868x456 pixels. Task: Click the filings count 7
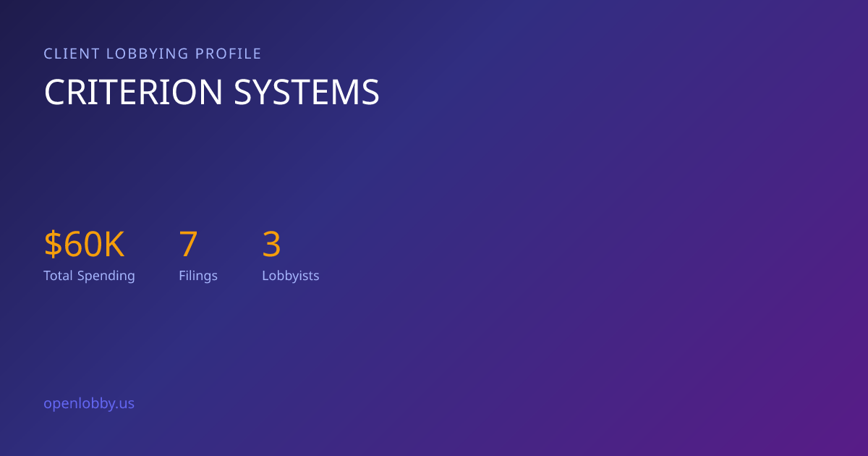pos(188,245)
